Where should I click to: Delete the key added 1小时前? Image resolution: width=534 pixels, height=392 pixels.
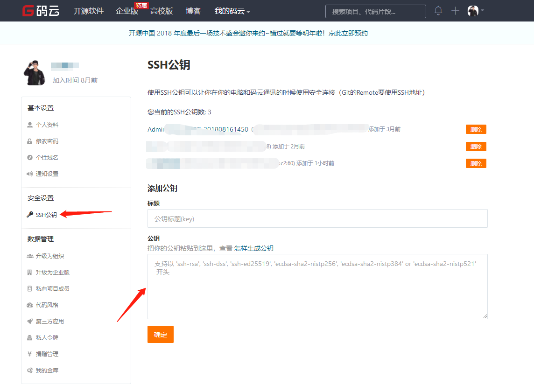tap(476, 163)
